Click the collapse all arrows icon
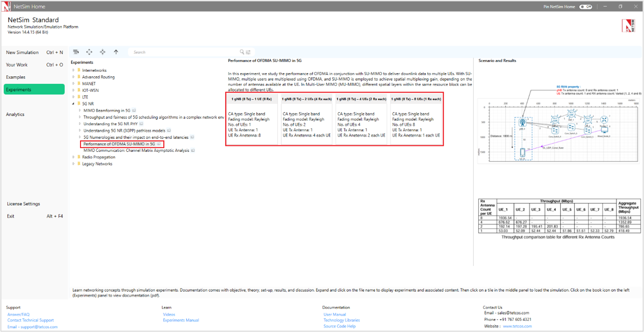Viewport: 644px width, 332px height. point(102,52)
